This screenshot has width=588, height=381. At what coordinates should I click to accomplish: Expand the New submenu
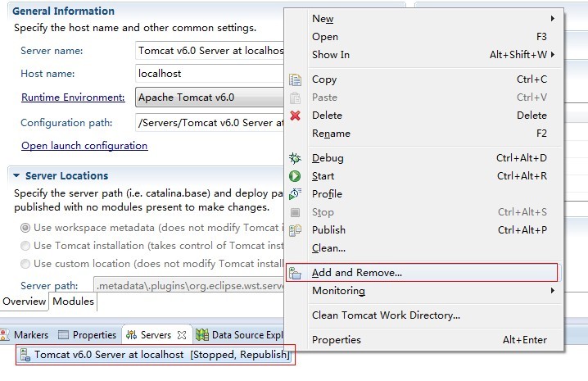553,18
